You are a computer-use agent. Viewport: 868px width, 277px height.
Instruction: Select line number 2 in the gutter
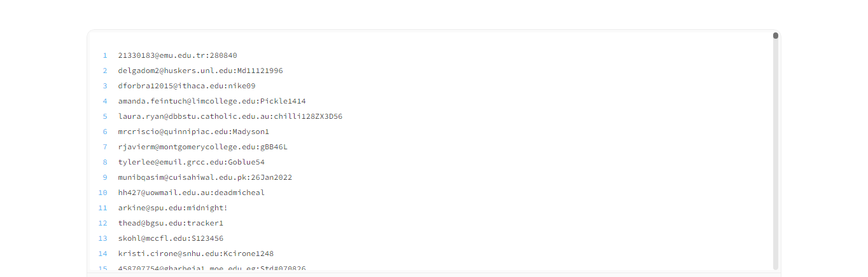coord(105,71)
